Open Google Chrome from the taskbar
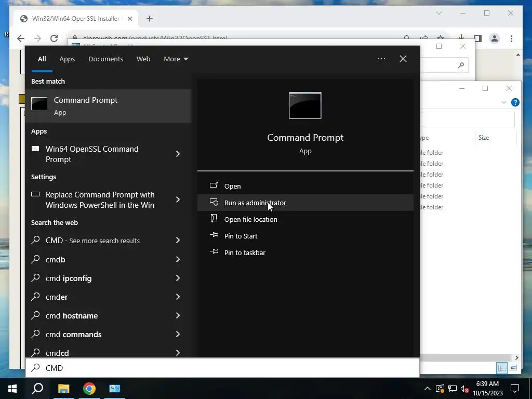This screenshot has height=399, width=532. point(89,389)
